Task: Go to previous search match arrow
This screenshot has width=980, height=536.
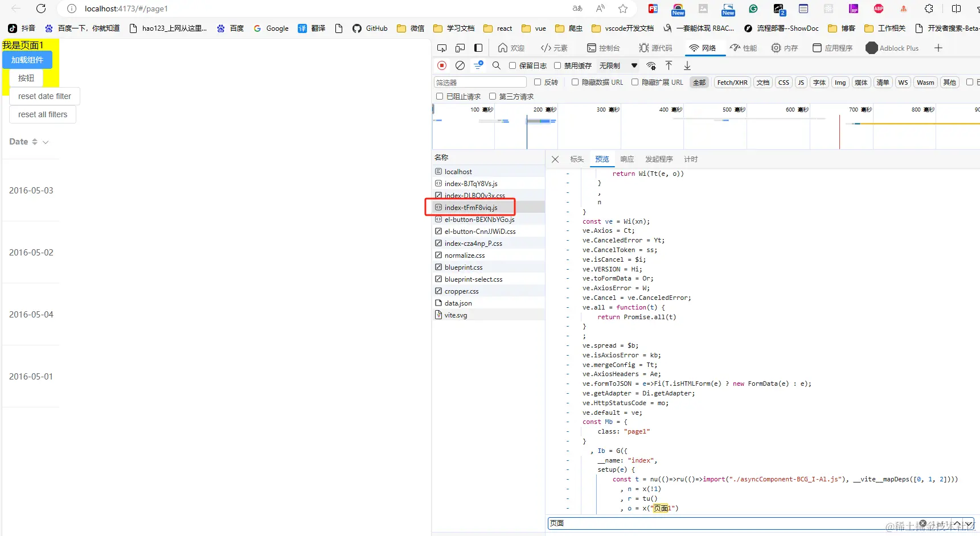Action: coord(957,523)
